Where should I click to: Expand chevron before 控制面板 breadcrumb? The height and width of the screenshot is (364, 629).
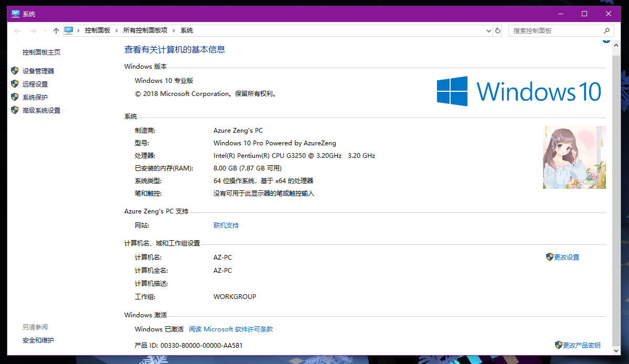(x=78, y=30)
